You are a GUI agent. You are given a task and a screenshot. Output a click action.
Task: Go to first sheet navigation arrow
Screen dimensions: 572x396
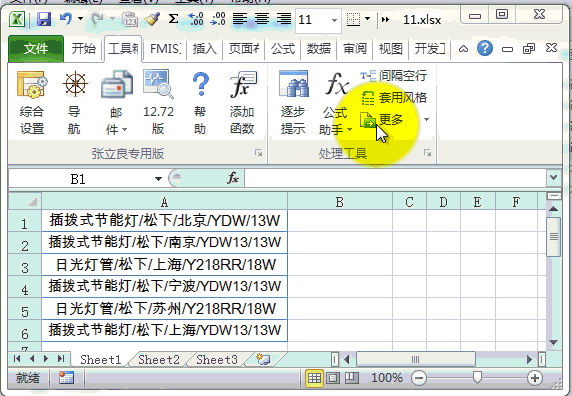17,359
